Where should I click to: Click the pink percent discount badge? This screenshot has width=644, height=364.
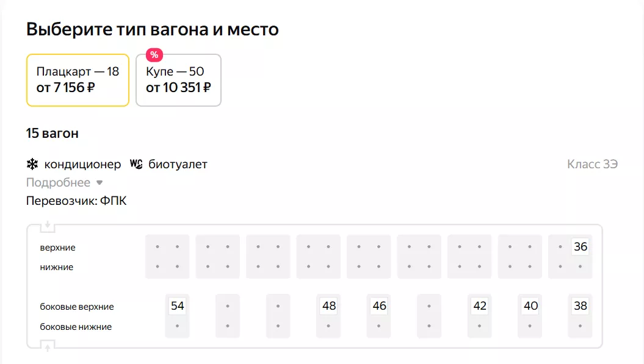(x=154, y=55)
